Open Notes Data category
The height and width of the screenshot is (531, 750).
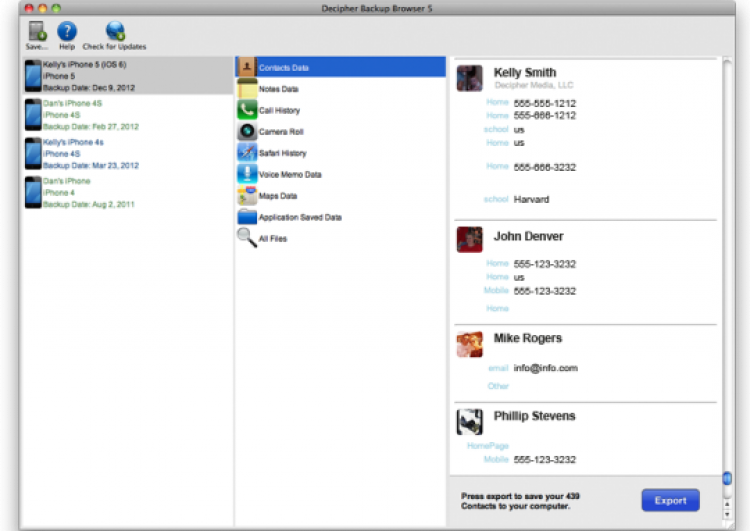coord(341,89)
